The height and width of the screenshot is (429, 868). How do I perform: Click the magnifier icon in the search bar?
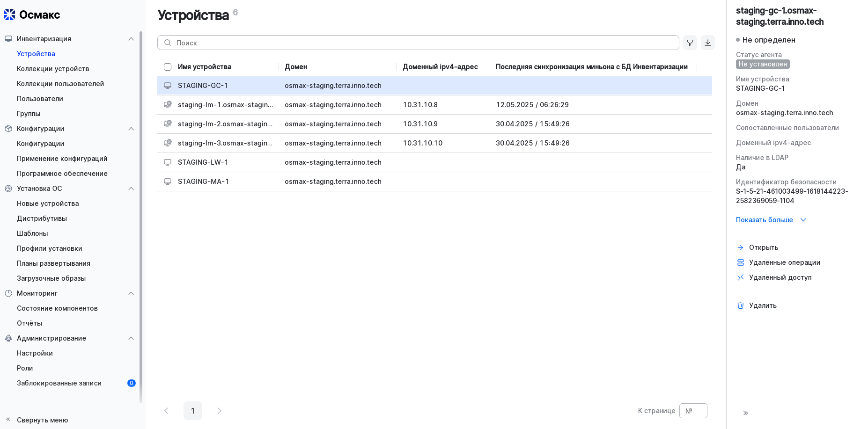point(168,43)
